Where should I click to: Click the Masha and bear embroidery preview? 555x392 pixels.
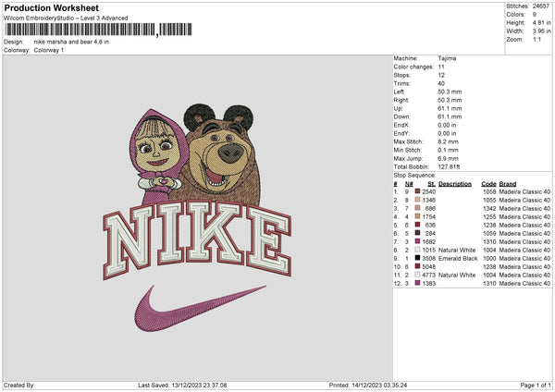(x=197, y=218)
